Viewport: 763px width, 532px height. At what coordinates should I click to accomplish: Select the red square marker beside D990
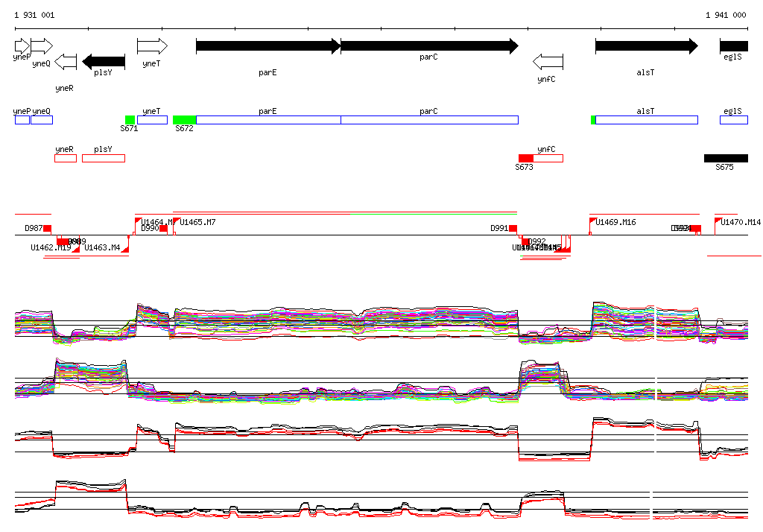(x=163, y=228)
